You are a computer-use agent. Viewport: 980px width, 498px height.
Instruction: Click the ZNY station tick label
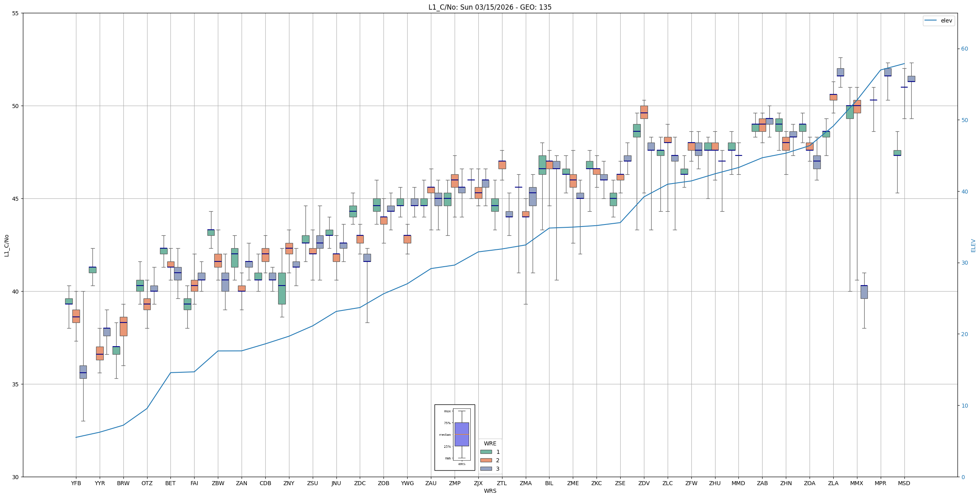289,483
